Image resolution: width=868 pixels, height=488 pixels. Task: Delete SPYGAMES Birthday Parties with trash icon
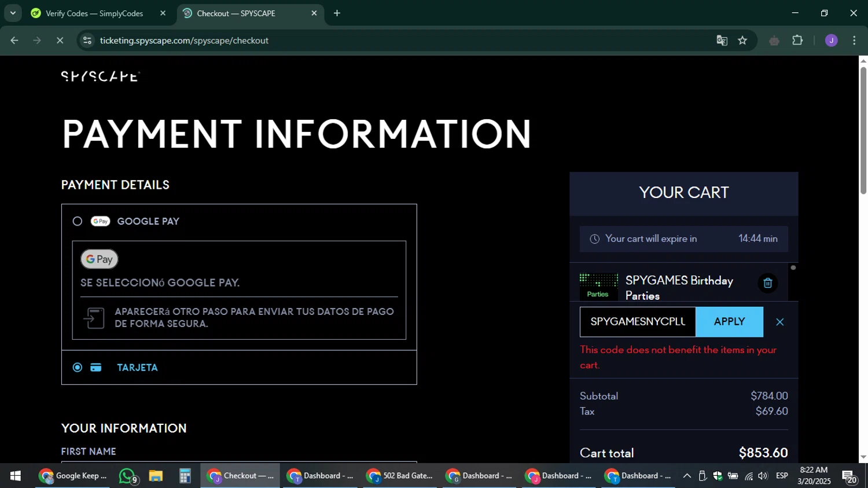(768, 283)
